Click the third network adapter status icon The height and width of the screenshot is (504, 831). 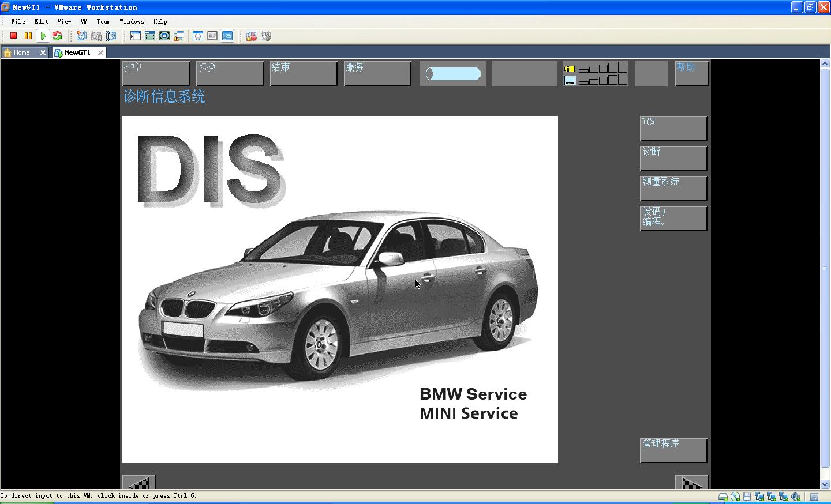(784, 497)
